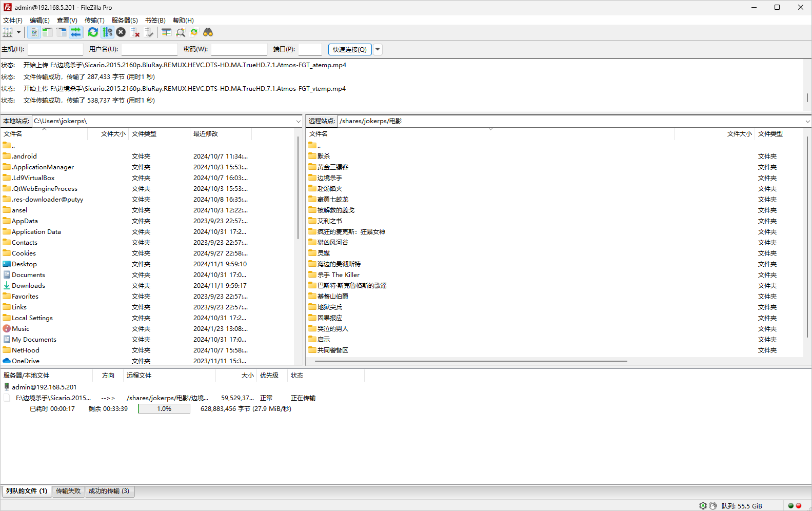
Task: Open the 查看(V) menu
Action: [x=67, y=21]
